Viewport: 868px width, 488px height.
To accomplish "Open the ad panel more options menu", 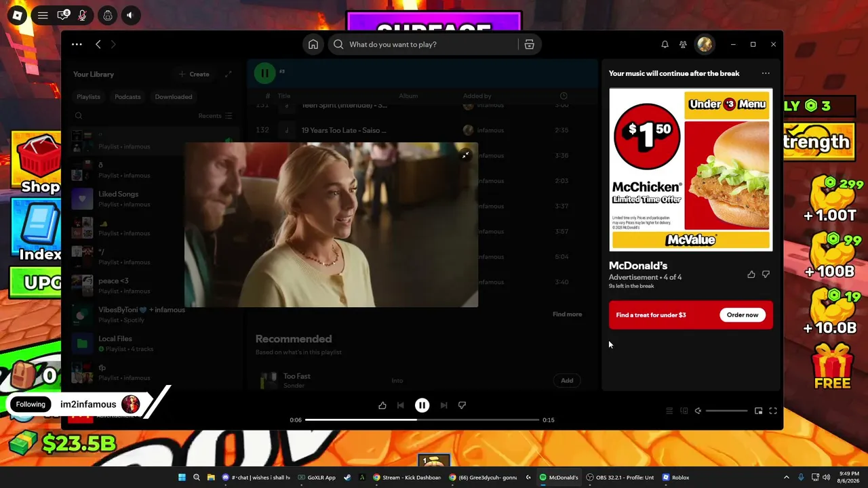I will pos(766,73).
